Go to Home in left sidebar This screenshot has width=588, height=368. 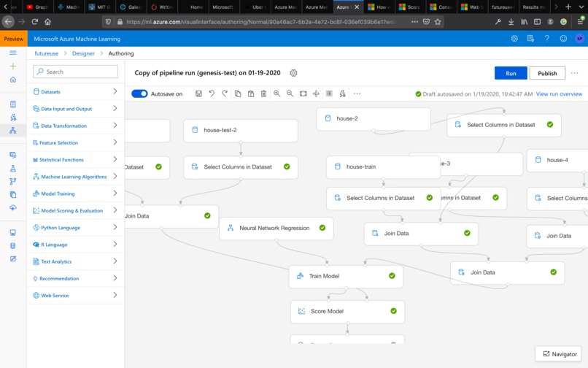13,80
